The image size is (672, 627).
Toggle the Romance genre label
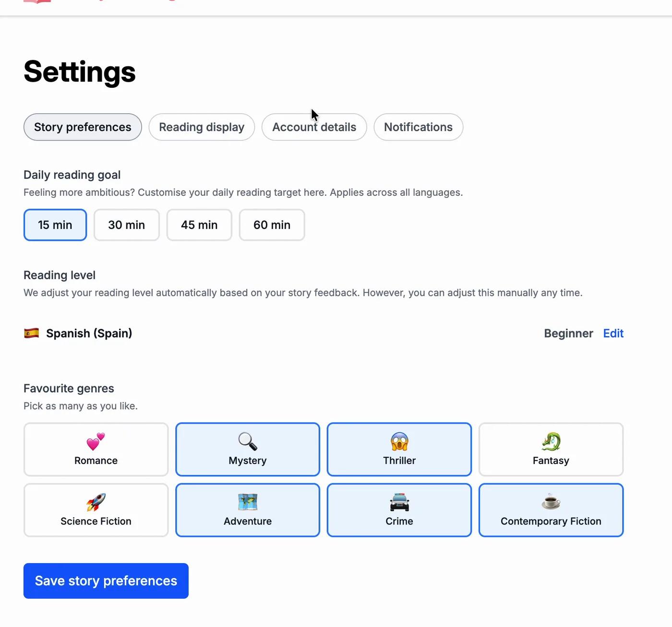click(x=96, y=461)
